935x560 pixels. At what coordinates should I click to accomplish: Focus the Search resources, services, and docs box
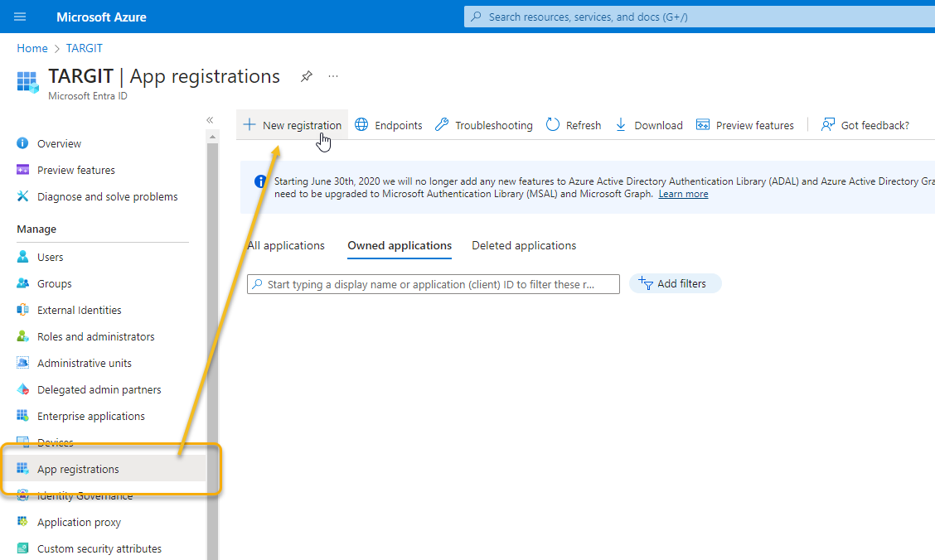(699, 17)
